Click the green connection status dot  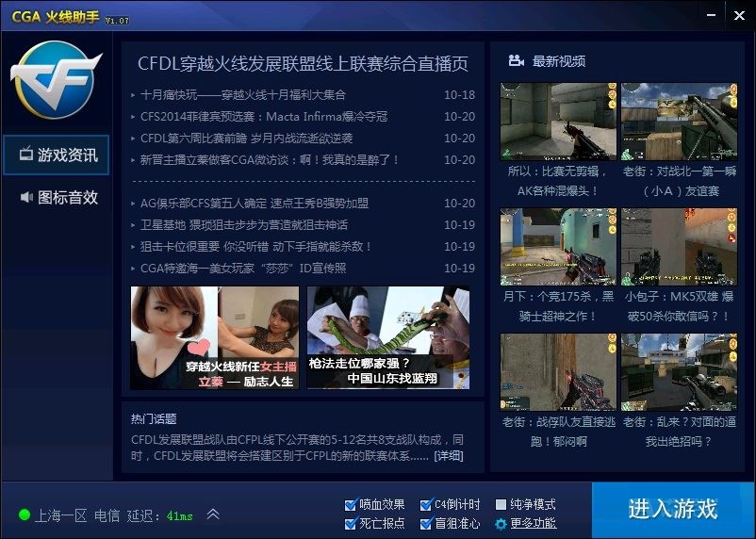(x=25, y=514)
